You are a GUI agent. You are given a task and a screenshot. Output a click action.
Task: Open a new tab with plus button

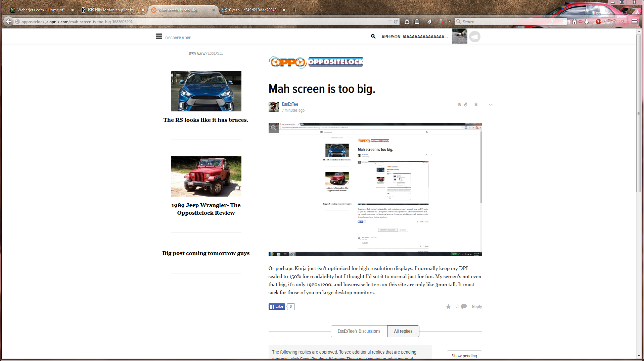coord(295,10)
